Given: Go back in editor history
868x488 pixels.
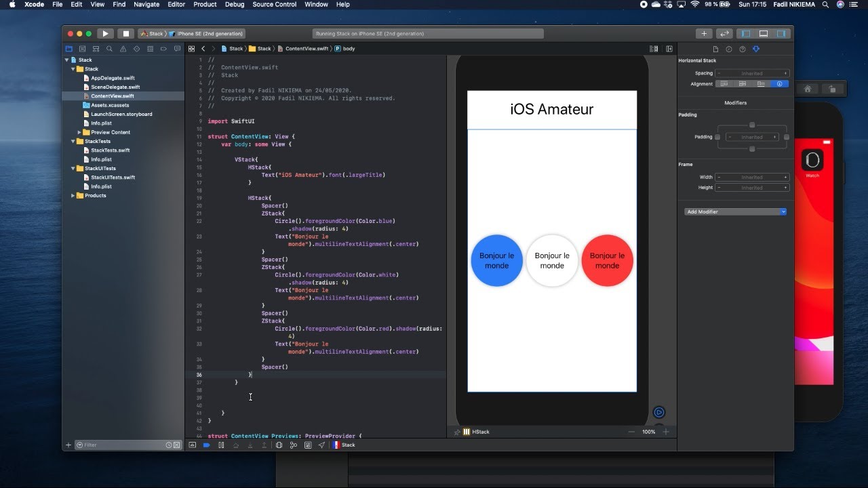Looking at the screenshot, I should click(203, 49).
